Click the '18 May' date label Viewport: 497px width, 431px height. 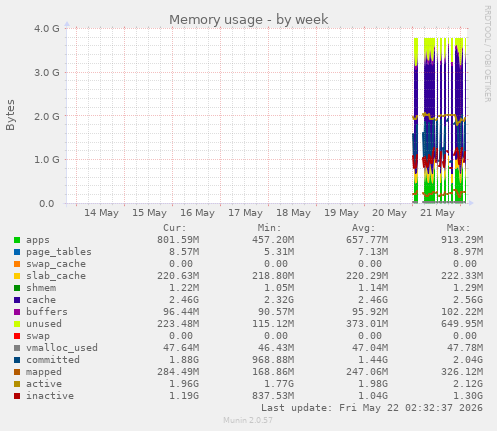293,213
